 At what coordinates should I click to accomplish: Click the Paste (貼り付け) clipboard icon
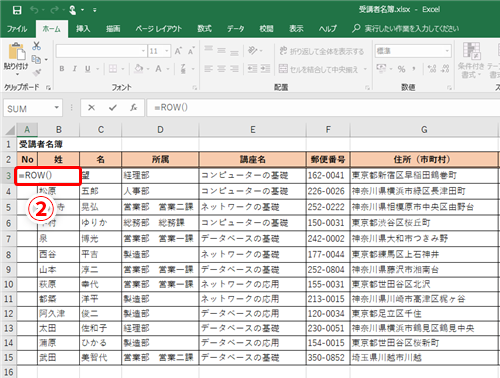(x=16, y=52)
